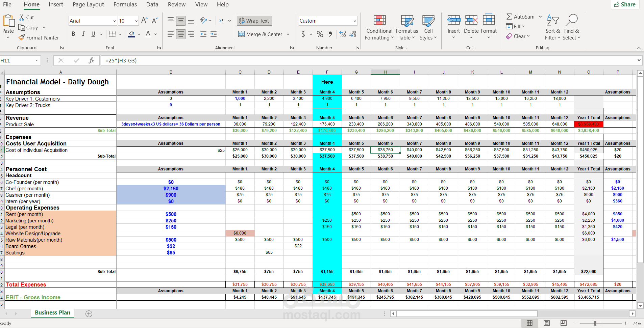Toggle italic formatting

tap(83, 34)
